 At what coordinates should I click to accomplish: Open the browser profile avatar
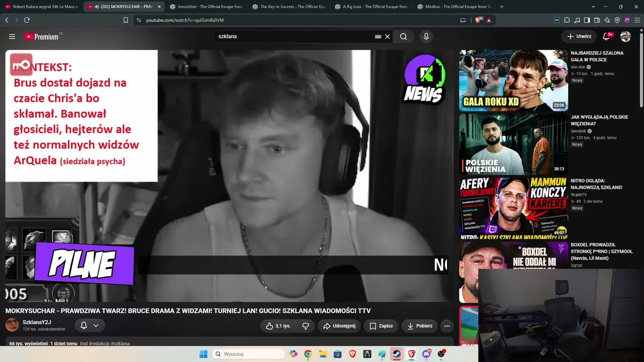(x=627, y=20)
